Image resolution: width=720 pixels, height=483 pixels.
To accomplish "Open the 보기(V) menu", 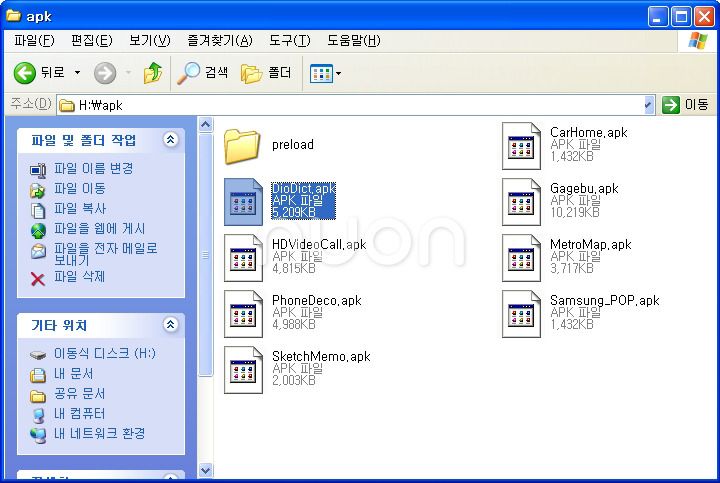I will [149, 40].
